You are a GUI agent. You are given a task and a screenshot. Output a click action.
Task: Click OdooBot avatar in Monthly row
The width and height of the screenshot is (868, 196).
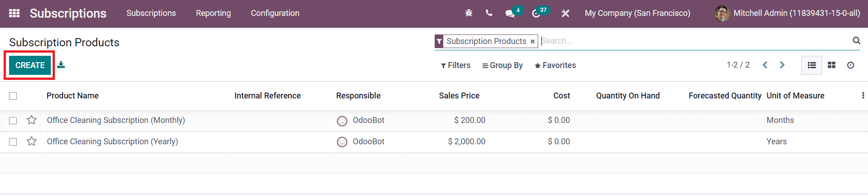(342, 121)
